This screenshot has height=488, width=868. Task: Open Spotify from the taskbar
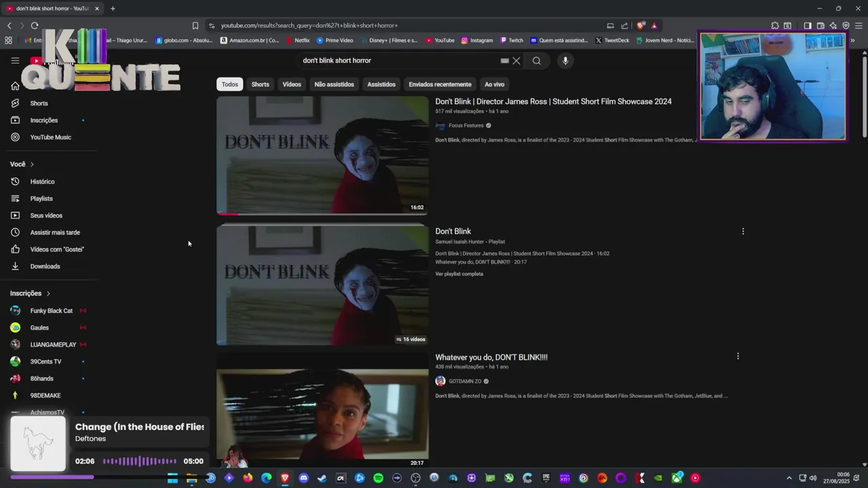[x=378, y=478]
